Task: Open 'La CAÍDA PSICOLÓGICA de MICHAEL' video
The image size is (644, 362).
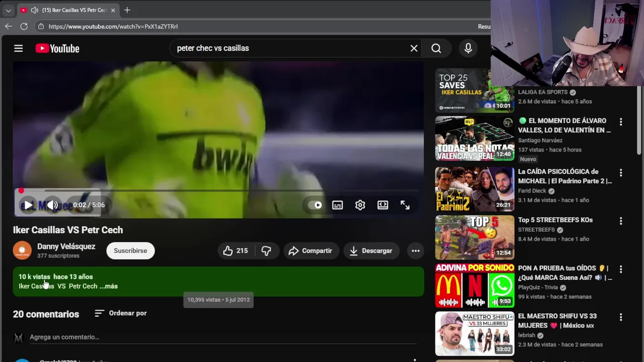Action: (565, 176)
